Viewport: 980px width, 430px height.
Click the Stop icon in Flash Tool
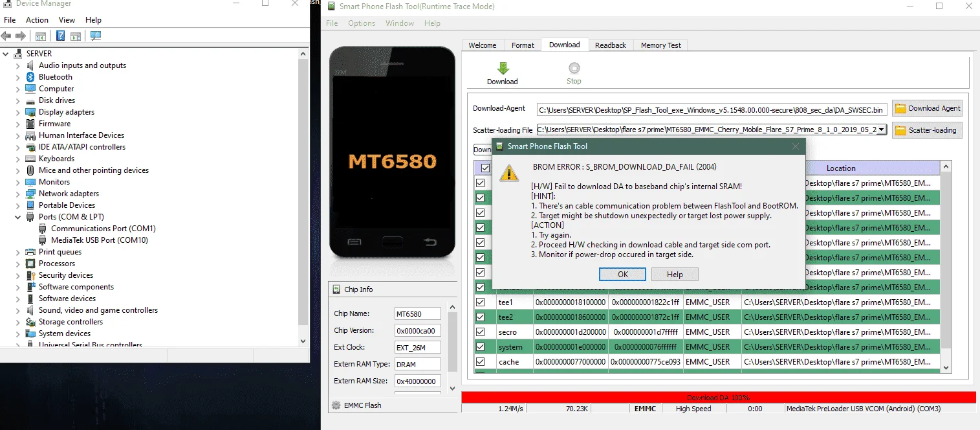tap(574, 68)
